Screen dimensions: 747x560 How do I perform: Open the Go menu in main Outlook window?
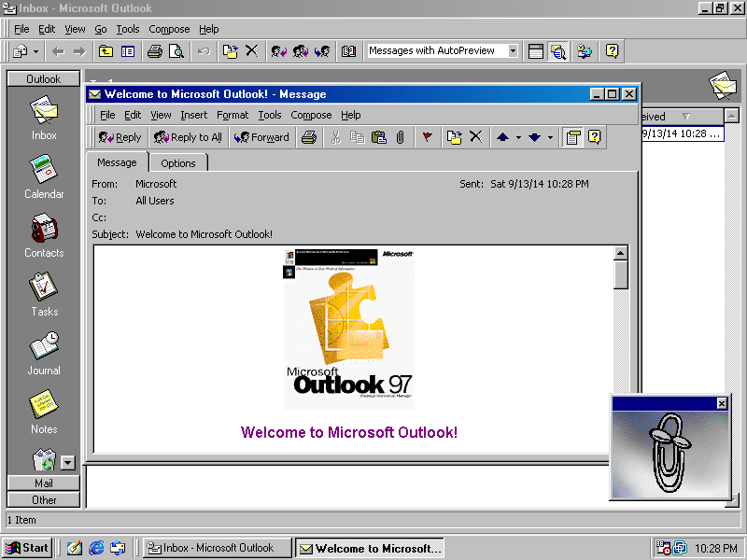[101, 30]
